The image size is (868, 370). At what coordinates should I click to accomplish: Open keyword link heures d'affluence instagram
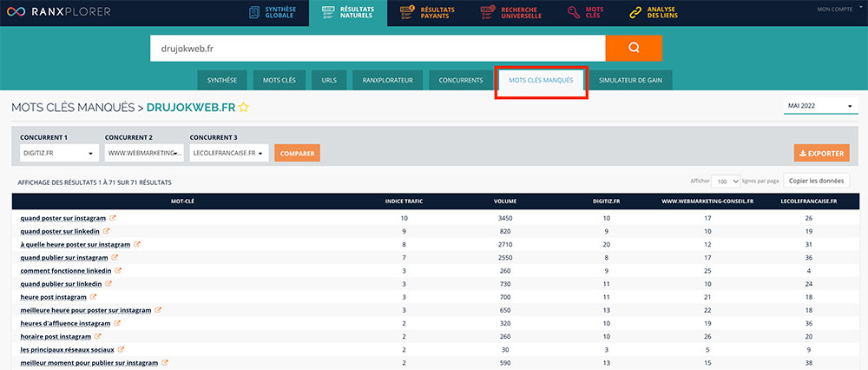(65, 323)
